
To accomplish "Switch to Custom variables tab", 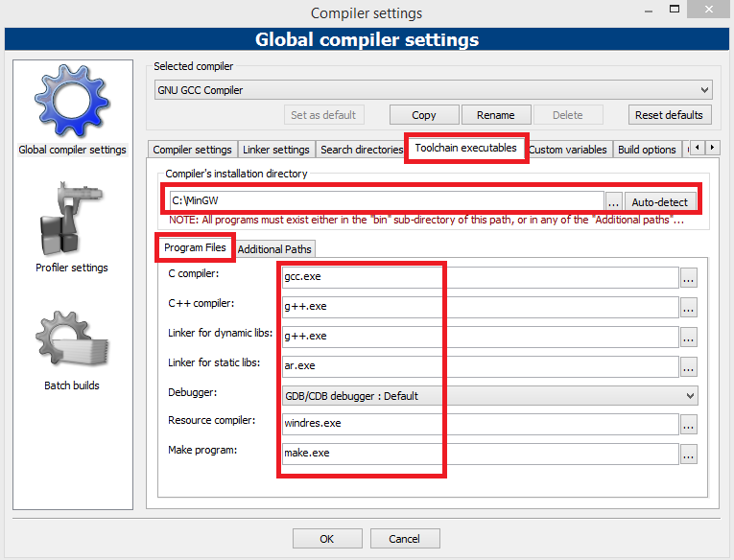I will point(568,150).
